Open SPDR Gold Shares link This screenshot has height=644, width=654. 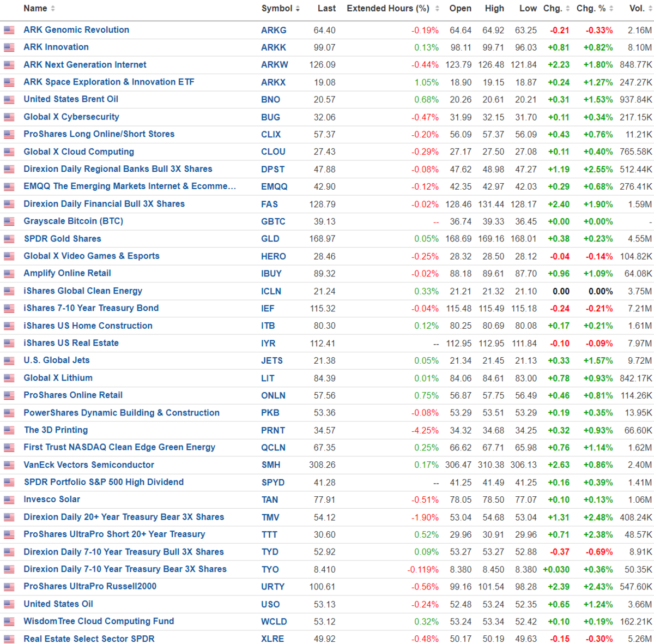click(62, 239)
